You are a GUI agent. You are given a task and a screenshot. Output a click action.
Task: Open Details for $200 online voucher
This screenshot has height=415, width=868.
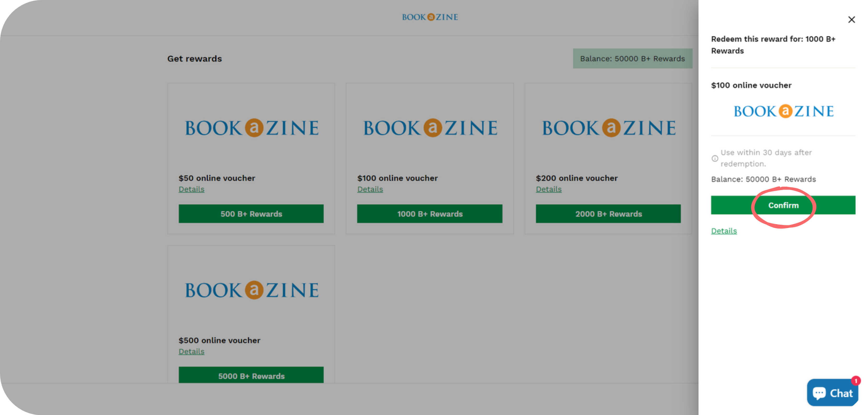coord(549,189)
